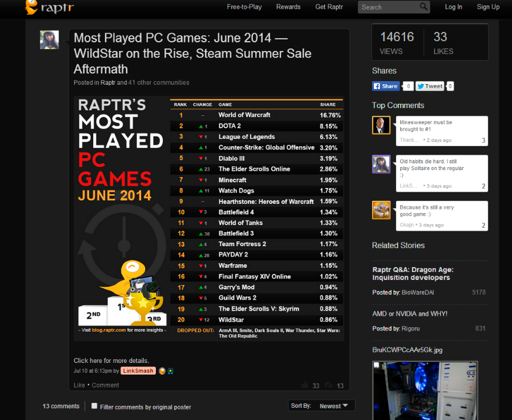This screenshot has height=420, width=512.
Task: Open LinkSmash's profile tag
Action: coord(138,371)
